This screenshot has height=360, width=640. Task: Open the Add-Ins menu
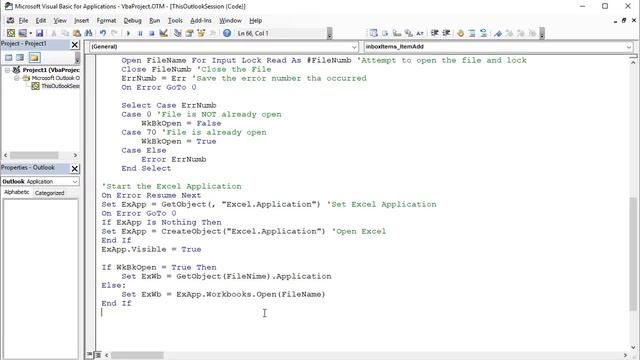tap(201, 20)
